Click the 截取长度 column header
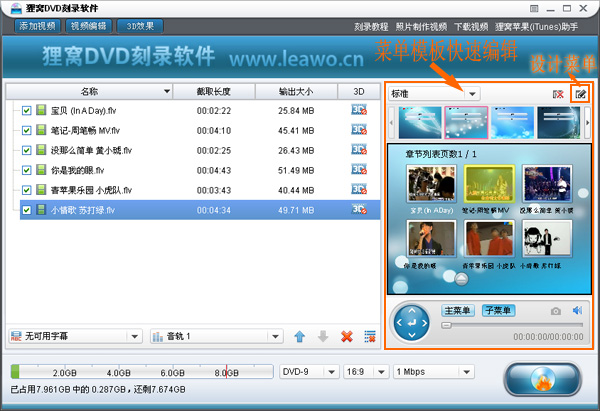 coord(214,91)
